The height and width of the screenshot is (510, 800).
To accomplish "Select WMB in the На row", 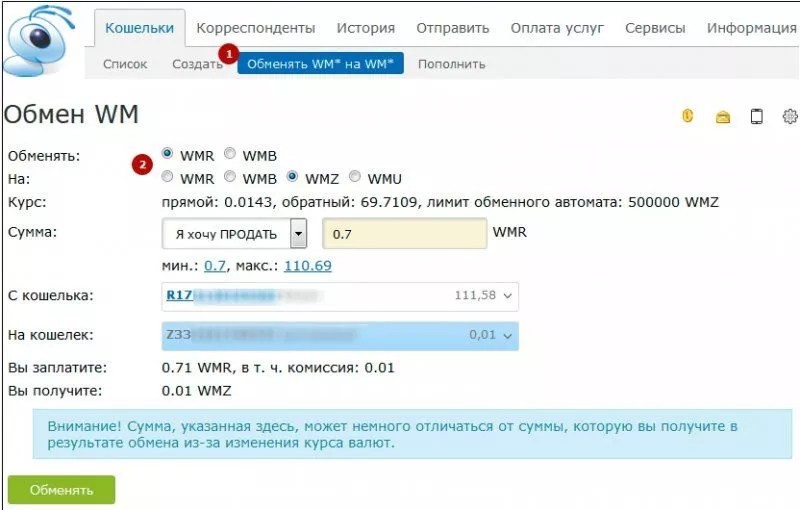I will [x=230, y=176].
